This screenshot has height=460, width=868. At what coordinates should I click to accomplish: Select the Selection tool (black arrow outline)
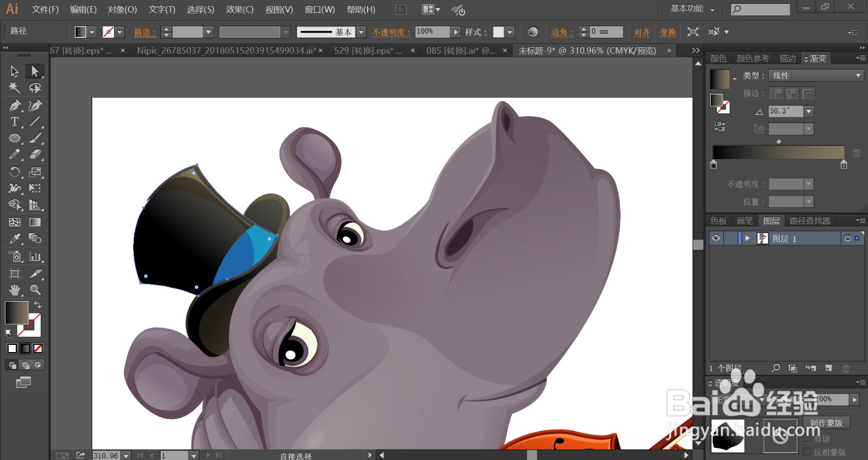(x=15, y=71)
